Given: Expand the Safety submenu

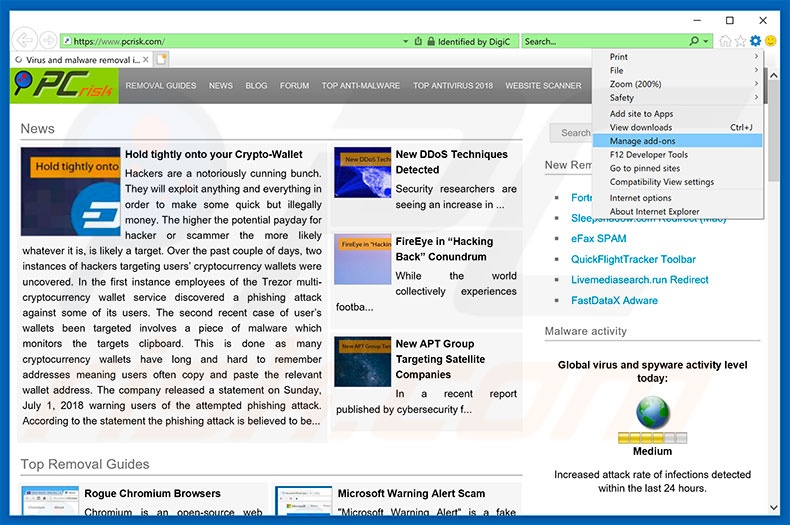Looking at the screenshot, I should [682, 98].
